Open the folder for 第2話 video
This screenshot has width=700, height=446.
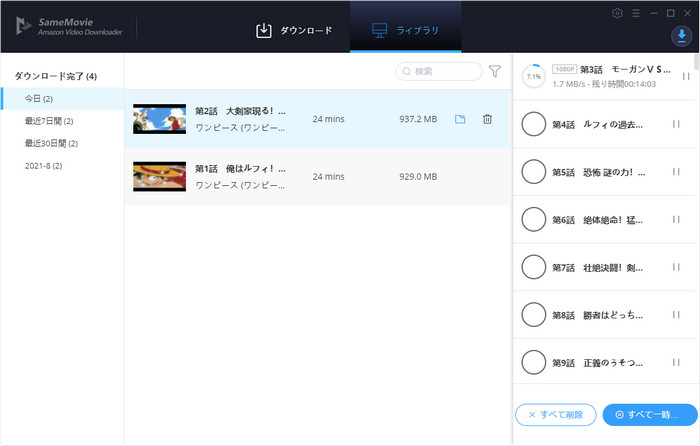coord(460,119)
